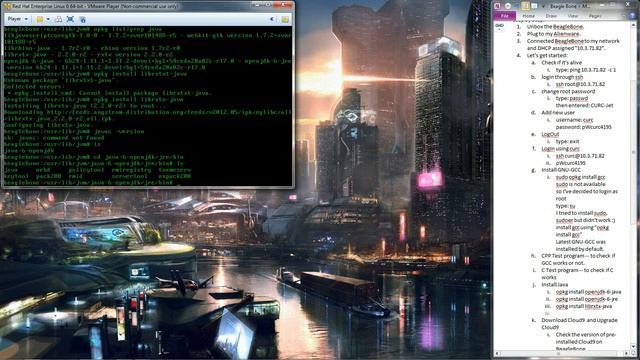Click the OneNote application icon in title bar

(x=498, y=6)
